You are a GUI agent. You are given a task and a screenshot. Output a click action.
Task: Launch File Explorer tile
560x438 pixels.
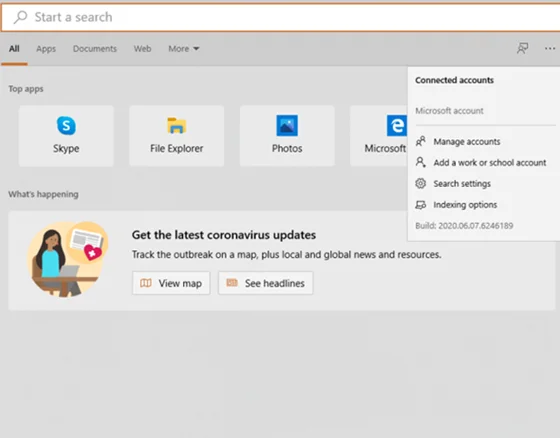point(176,136)
